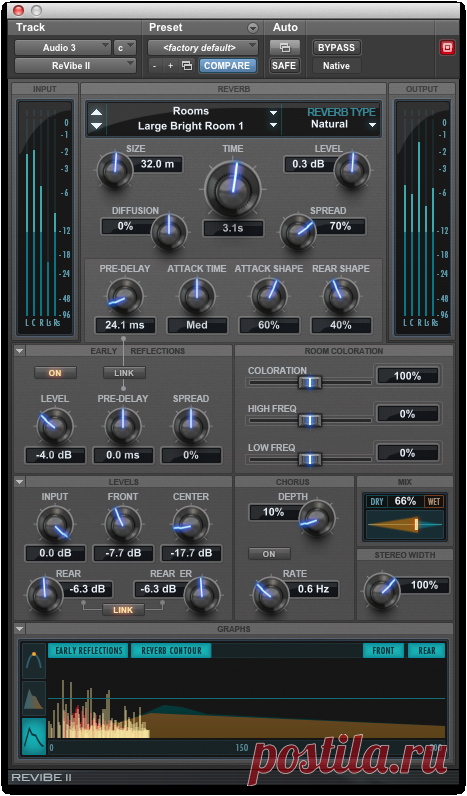Select the EARLY REFLECTIONS graph tab
Screen dimensions: 467x796
tap(88, 650)
